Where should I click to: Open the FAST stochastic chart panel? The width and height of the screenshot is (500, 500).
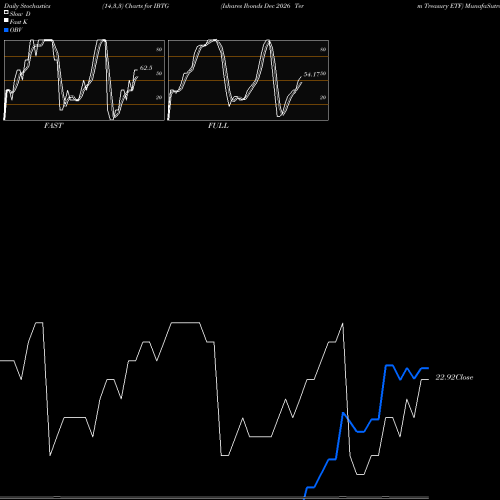[84, 80]
